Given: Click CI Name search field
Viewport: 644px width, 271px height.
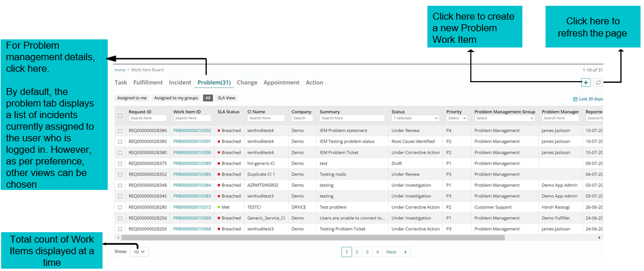Looking at the screenshot, I should [x=266, y=118].
